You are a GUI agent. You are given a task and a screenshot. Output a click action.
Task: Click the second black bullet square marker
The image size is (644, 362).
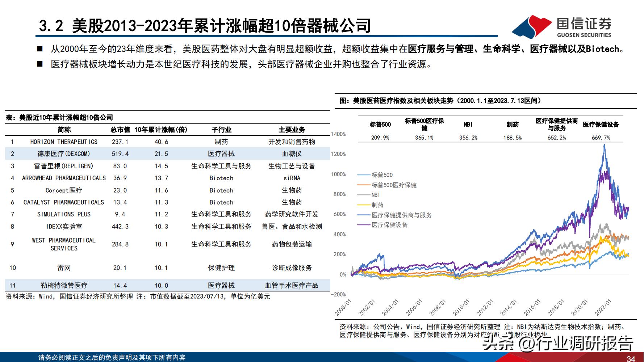pos(40,64)
